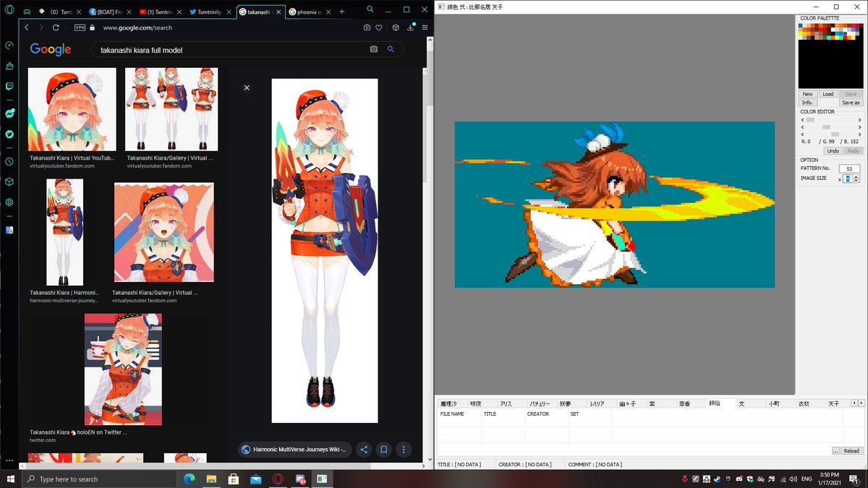868x488 pixels.
Task: Toggle the VPN badge in address bar
Action: pyautogui.click(x=79, y=27)
